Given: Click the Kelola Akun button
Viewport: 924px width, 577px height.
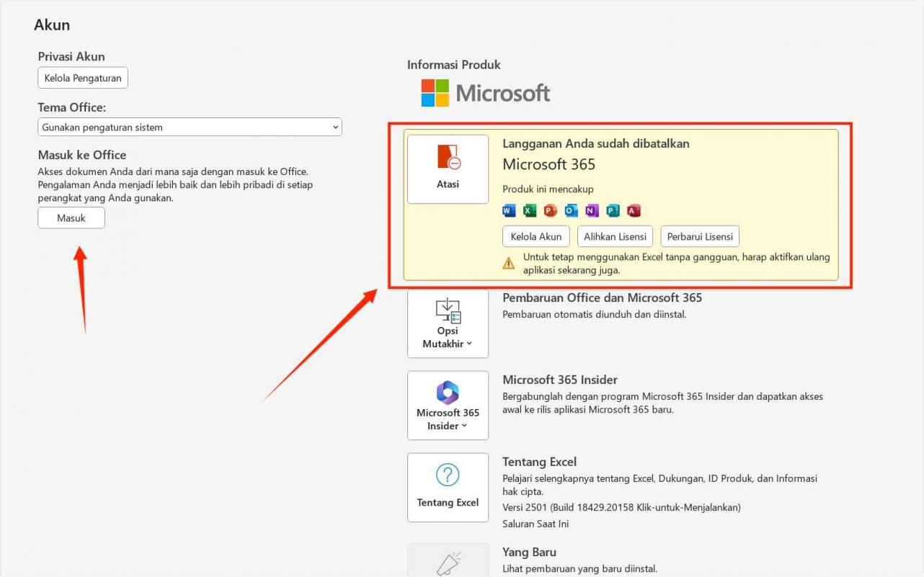Looking at the screenshot, I should coord(536,236).
